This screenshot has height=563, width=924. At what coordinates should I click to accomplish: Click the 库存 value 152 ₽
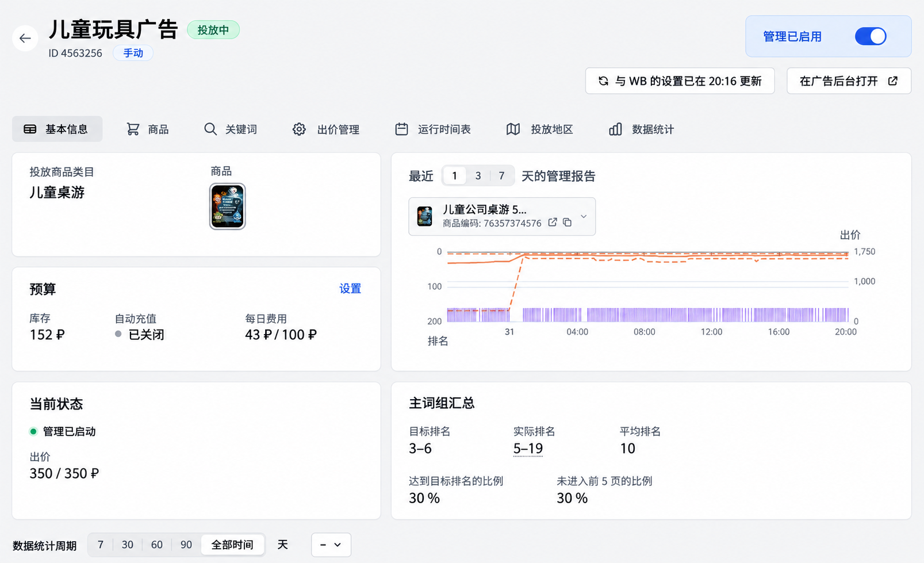point(47,335)
